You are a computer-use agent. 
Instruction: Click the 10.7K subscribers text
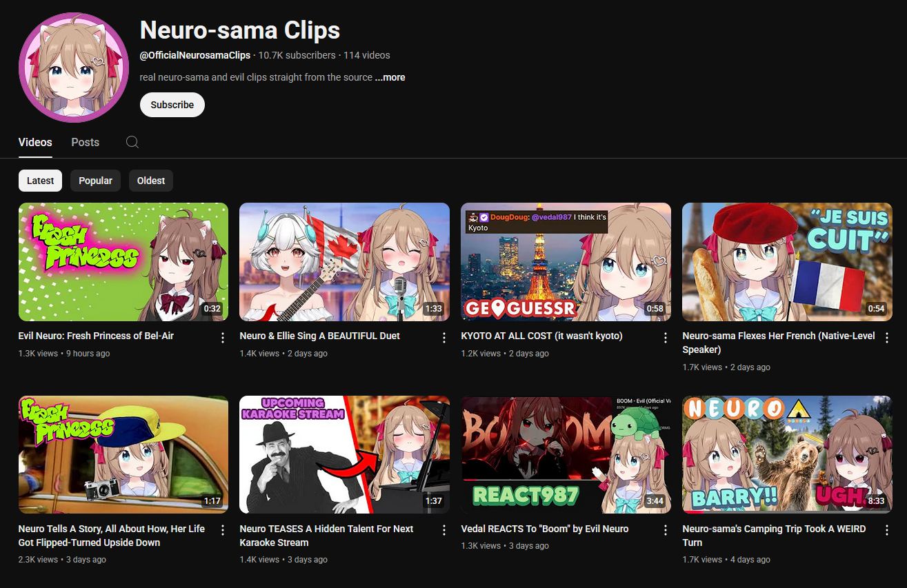297,55
